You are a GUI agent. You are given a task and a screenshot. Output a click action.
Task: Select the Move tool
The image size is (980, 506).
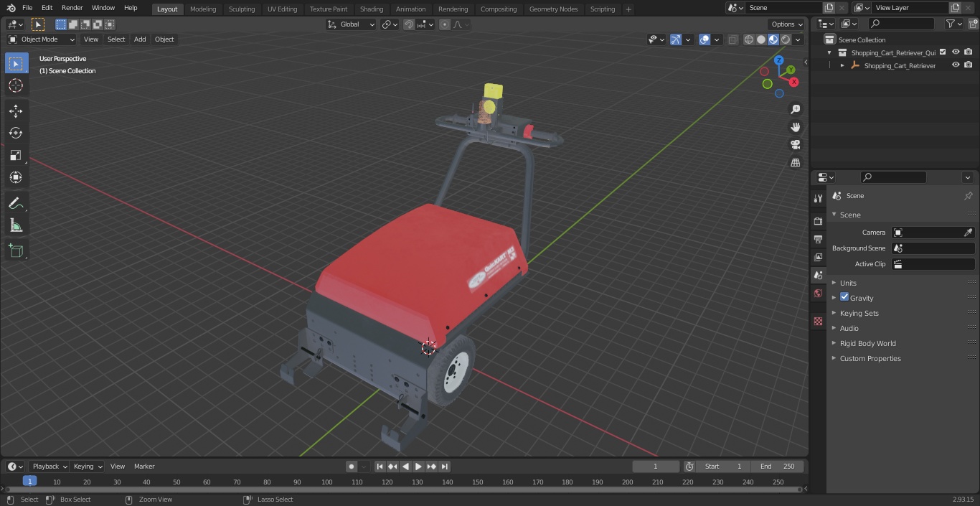click(x=16, y=111)
